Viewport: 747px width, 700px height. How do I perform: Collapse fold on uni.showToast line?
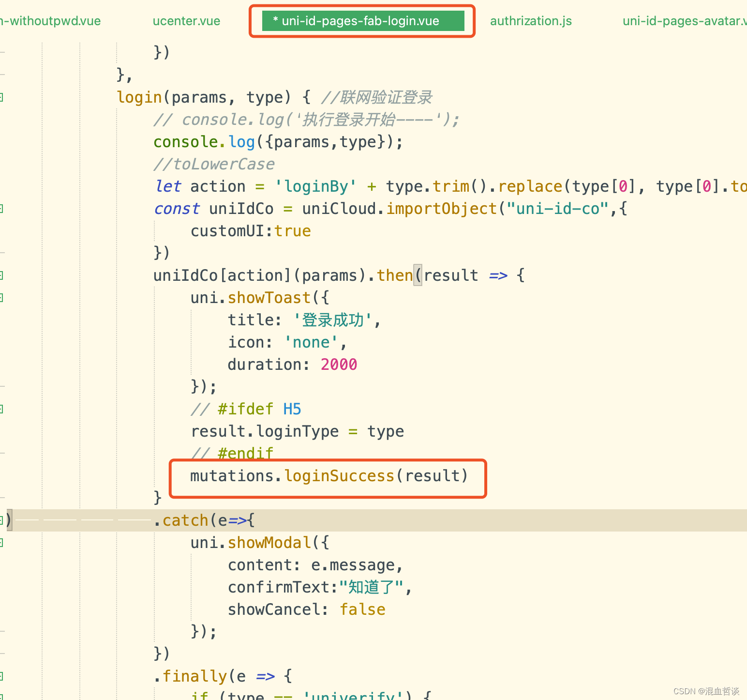[1, 298]
